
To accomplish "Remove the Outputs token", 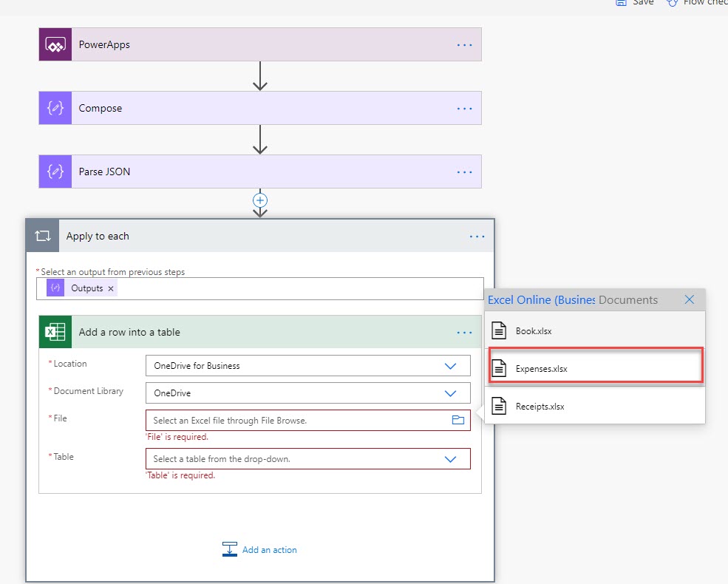I will [111, 288].
